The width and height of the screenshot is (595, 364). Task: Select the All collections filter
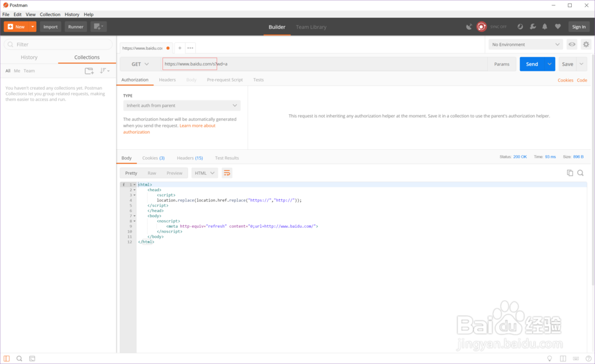(x=8, y=71)
